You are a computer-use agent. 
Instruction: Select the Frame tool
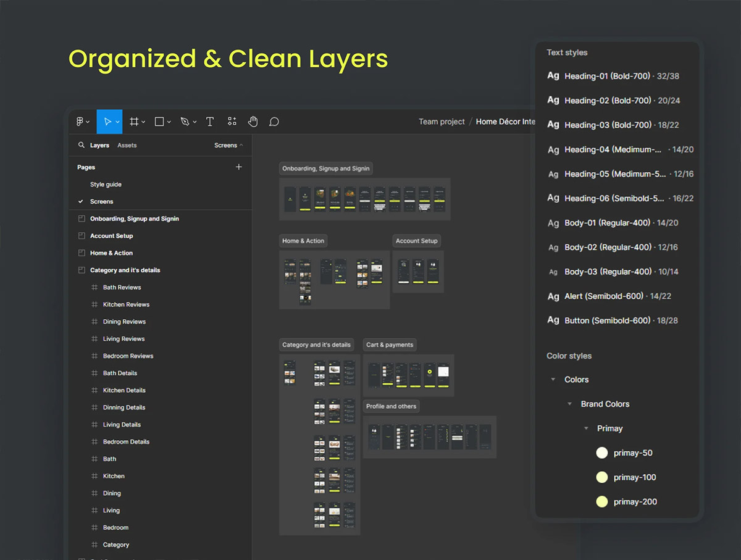pos(134,122)
